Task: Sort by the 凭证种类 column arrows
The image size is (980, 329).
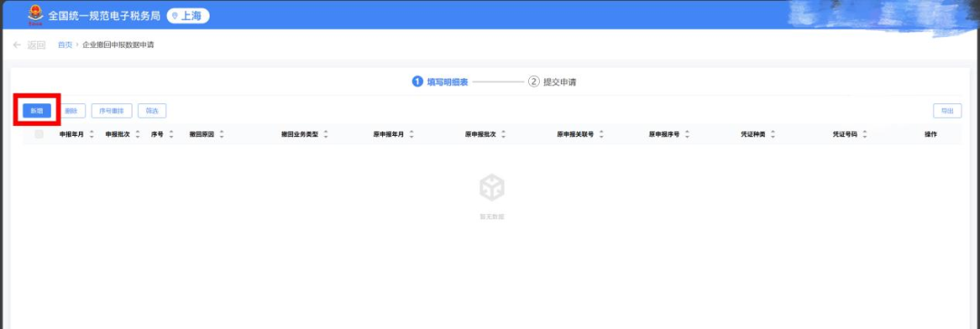Action: 772,134
